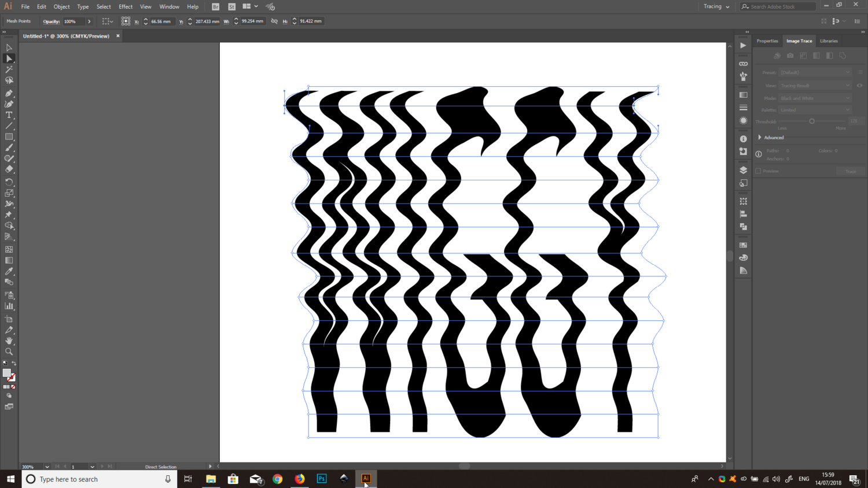Screen dimensions: 868x488
Task: Activate the Mesh tool
Action: tap(9, 249)
